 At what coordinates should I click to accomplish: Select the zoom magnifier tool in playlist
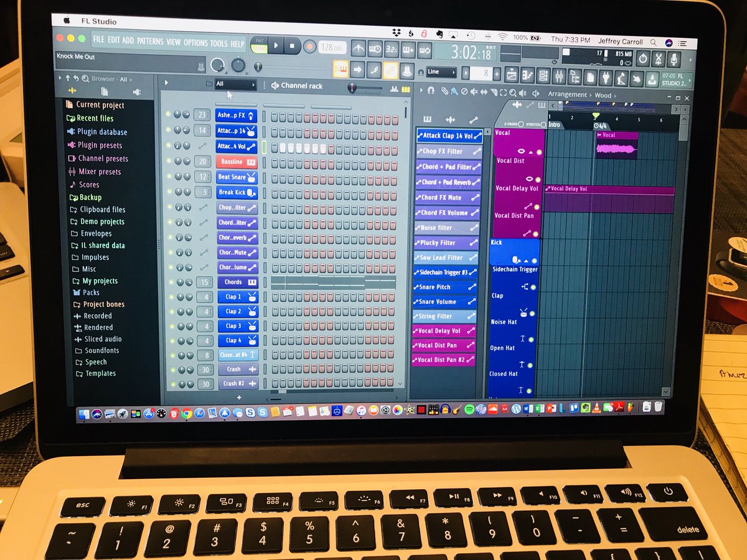tap(513, 91)
